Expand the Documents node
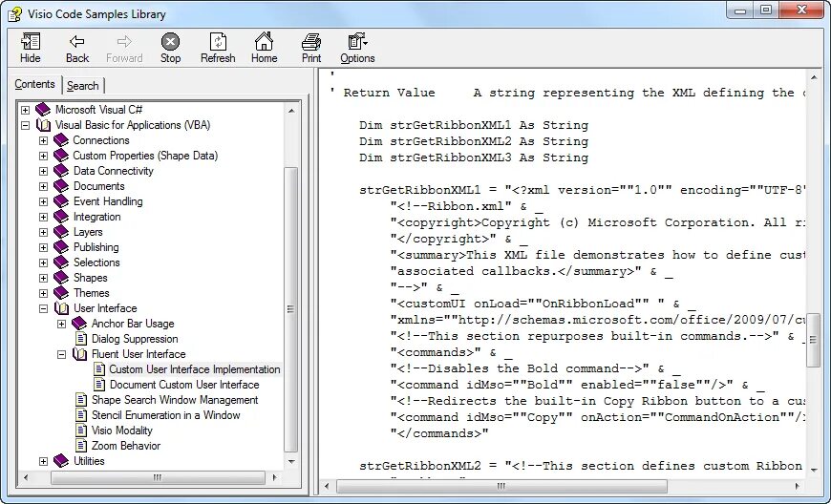Screen dimensions: 831x504 (x=43, y=186)
